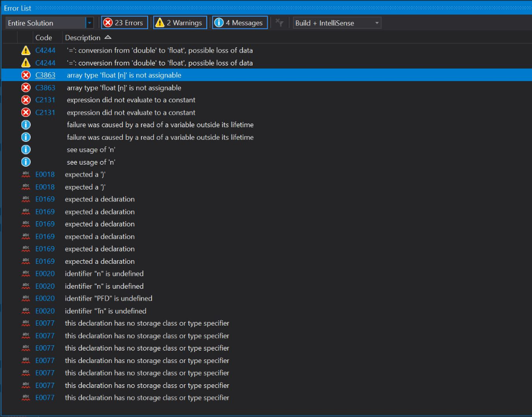This screenshot has width=532, height=417.
Task: Click the Error List panel title
Action: [18, 8]
